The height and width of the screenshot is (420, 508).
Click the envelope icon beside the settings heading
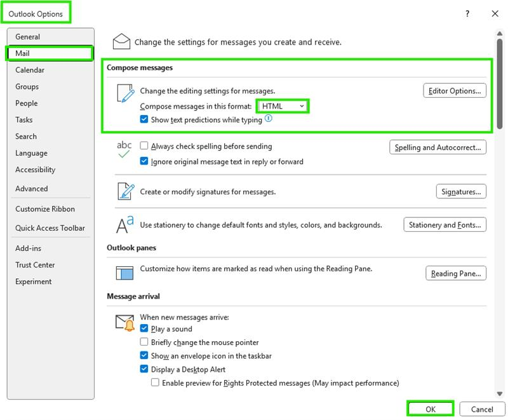(121, 41)
